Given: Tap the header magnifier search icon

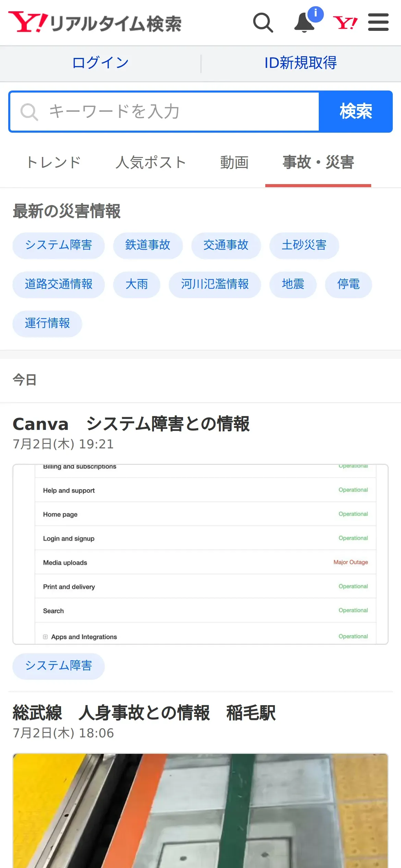Looking at the screenshot, I should [263, 23].
